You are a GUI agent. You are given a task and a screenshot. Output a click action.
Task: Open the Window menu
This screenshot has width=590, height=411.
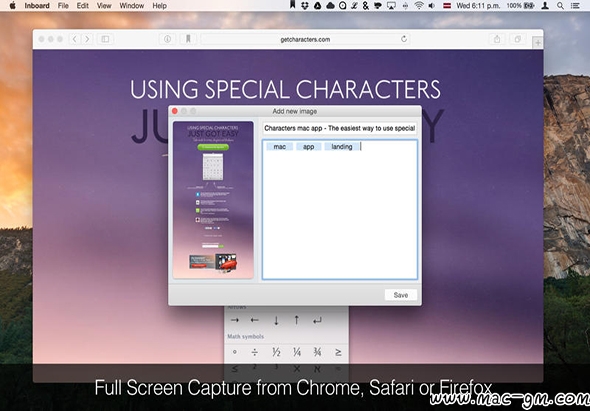pos(132,6)
